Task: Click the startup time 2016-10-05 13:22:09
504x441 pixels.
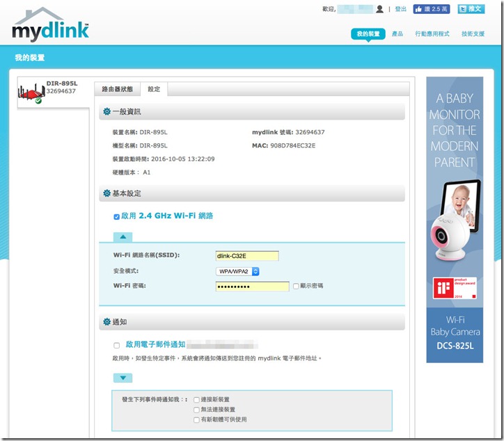Action: click(182, 159)
